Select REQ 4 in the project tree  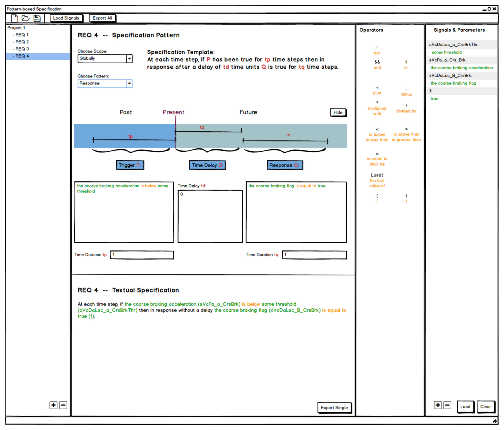38,56
